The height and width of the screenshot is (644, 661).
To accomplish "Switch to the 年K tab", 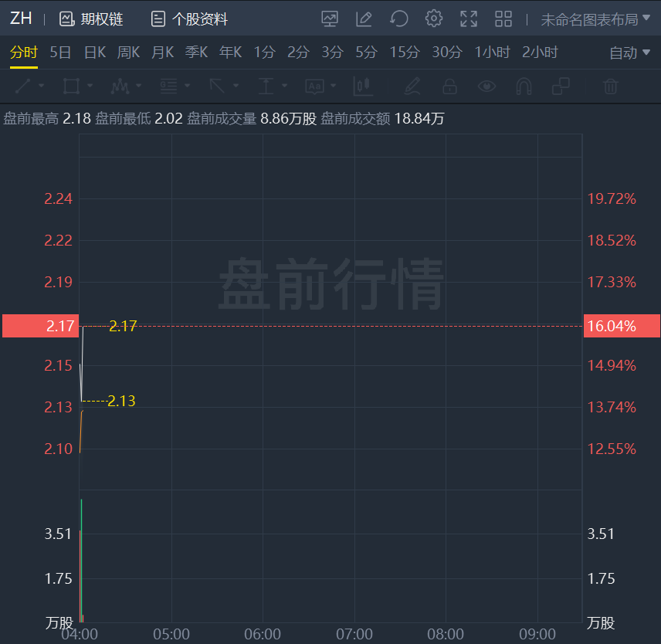I will tap(231, 53).
